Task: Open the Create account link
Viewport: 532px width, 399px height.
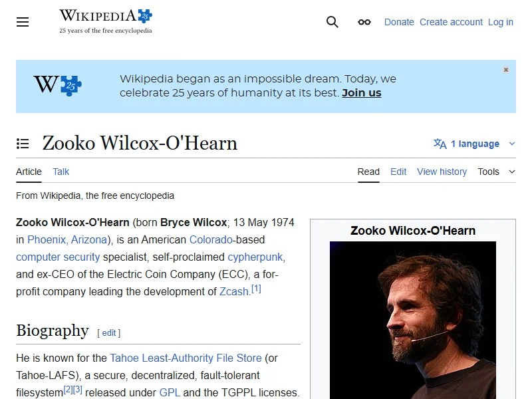Action: pyautogui.click(x=451, y=22)
